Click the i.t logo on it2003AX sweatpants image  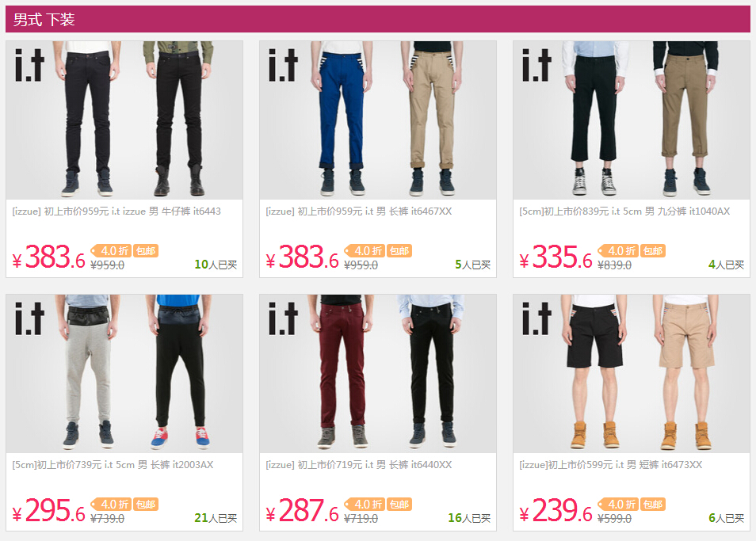[x=29, y=318]
